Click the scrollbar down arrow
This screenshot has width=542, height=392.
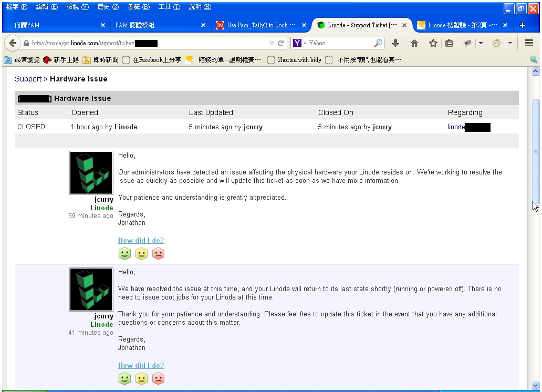coord(535,385)
